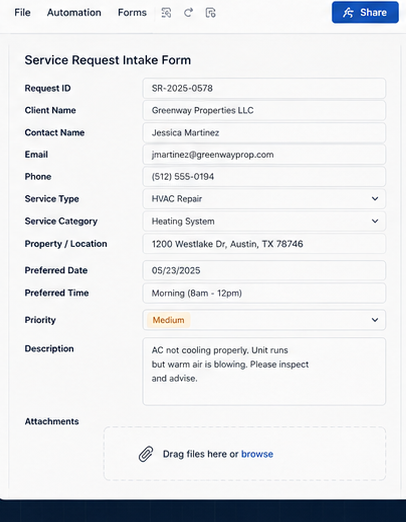The height and width of the screenshot is (522, 406).
Task: Click the Medium priority tag
Action: point(168,320)
